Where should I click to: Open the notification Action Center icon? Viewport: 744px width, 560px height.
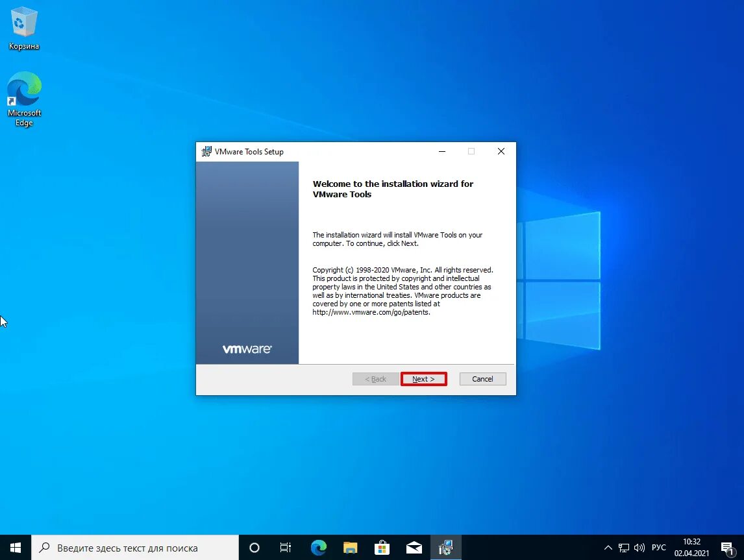pos(727,548)
